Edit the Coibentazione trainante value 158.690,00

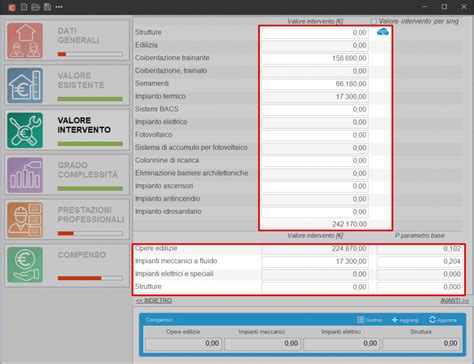pos(315,58)
